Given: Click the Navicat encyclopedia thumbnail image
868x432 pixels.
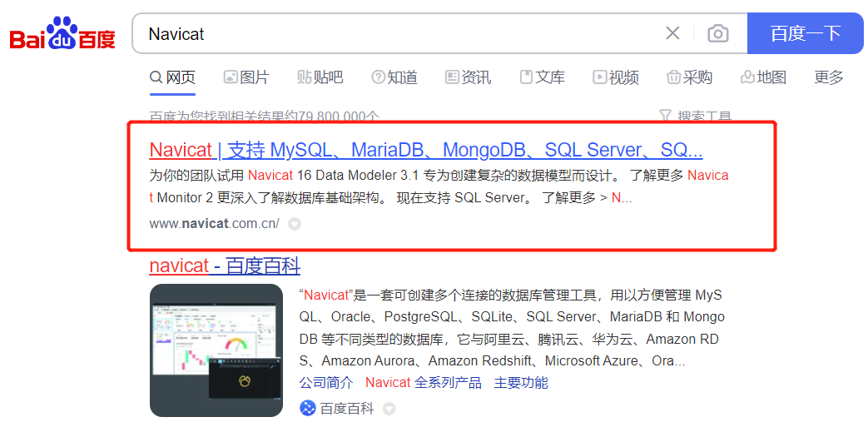Looking at the screenshot, I should click(216, 350).
